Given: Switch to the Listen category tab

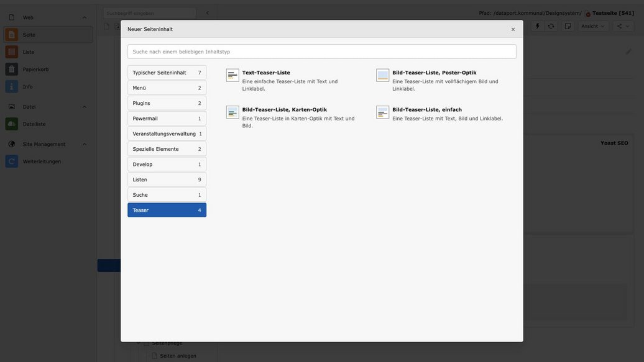Looking at the screenshot, I should click(167, 179).
